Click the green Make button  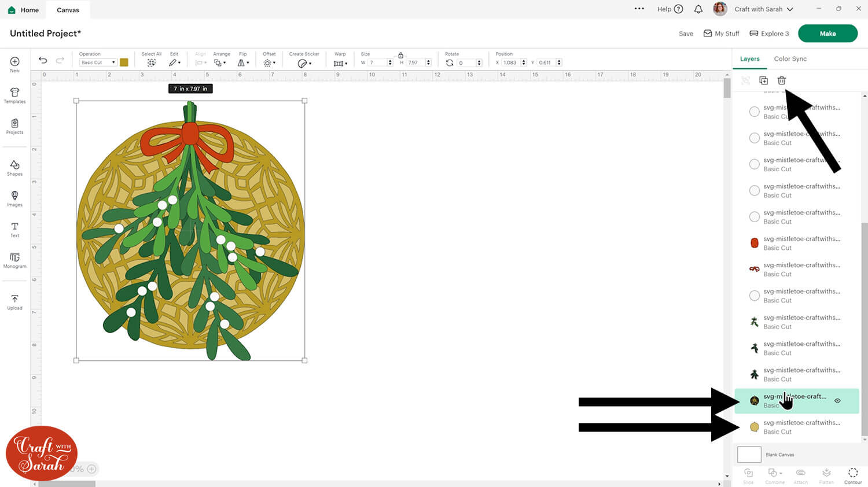point(827,34)
